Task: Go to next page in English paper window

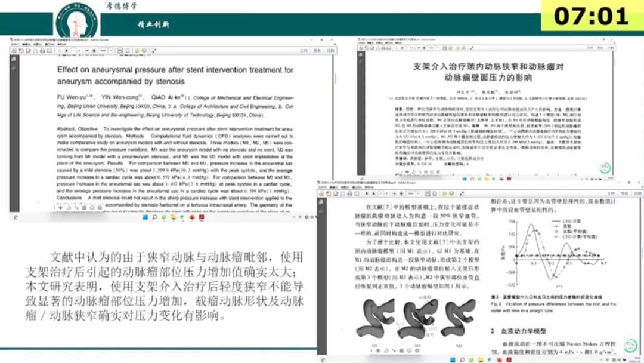Action: tap(66, 51)
